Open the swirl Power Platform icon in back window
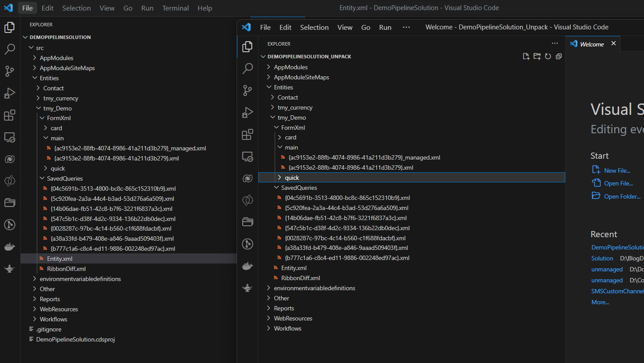 coord(10,159)
